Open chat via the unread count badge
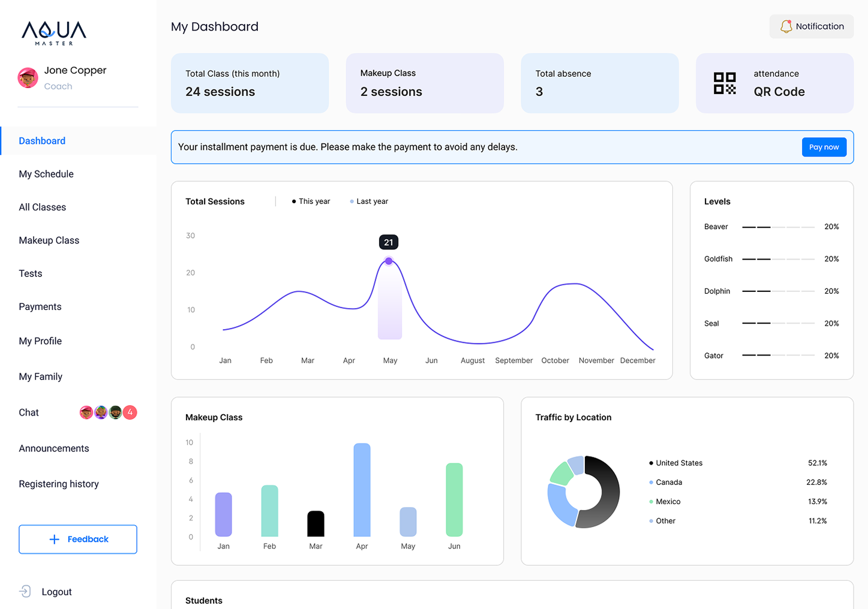The image size is (868, 609). tap(130, 412)
